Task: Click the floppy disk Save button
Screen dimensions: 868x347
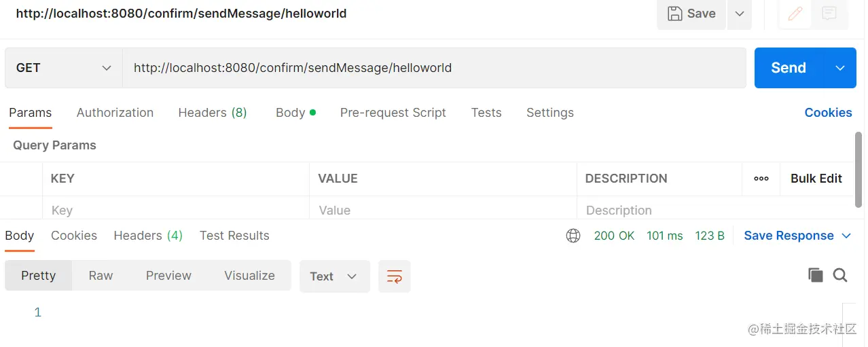Action: (691, 14)
